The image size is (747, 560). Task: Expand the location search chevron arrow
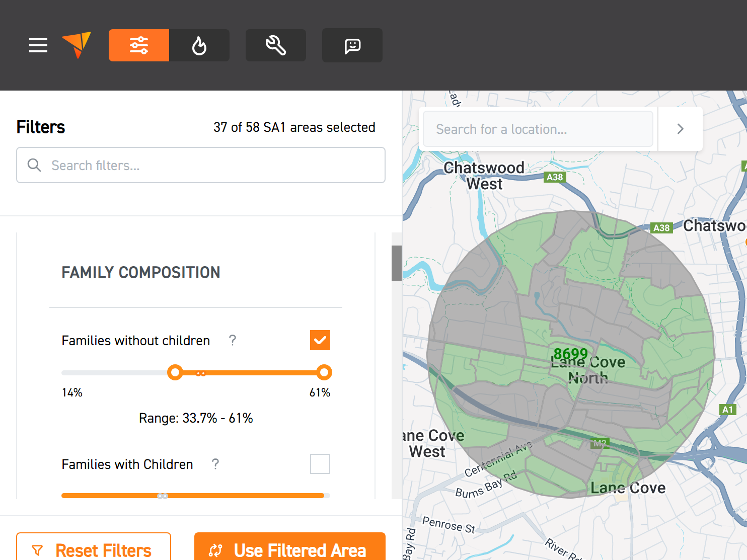(x=680, y=129)
